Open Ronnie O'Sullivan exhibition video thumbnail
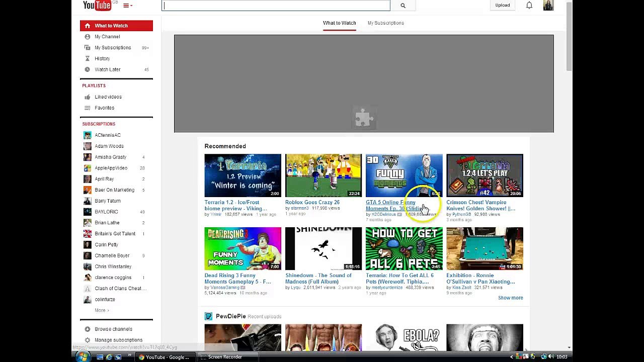The image size is (644, 362). click(x=485, y=248)
